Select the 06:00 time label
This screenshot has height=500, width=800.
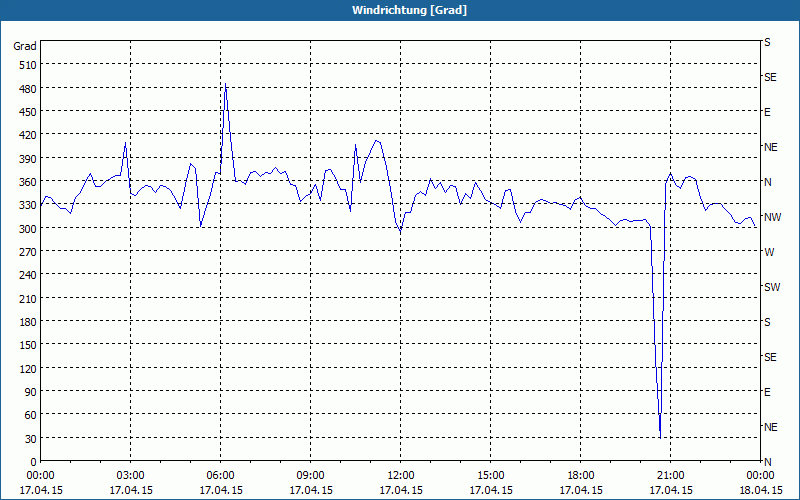click(x=220, y=476)
